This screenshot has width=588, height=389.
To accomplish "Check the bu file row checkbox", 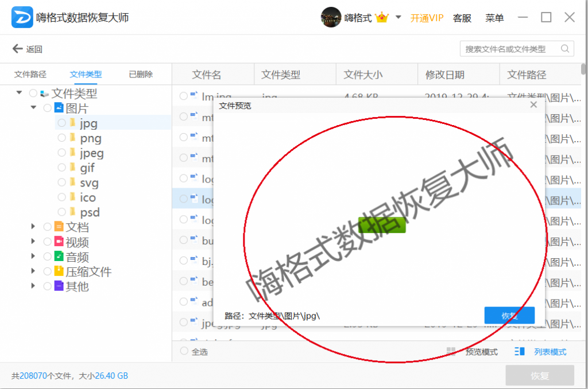I will click(x=183, y=240).
